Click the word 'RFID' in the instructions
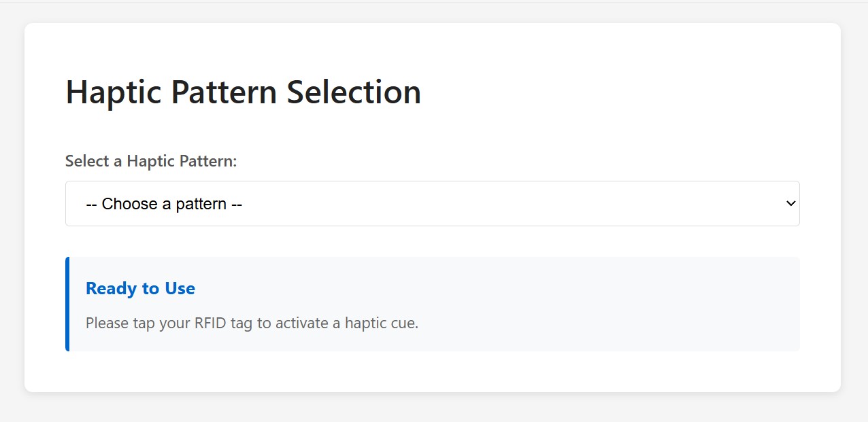Viewport: 868px width, 422px height. click(208, 323)
